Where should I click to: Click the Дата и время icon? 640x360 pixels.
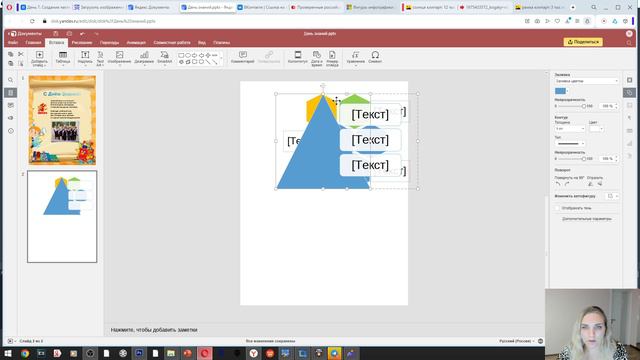[x=317, y=55]
